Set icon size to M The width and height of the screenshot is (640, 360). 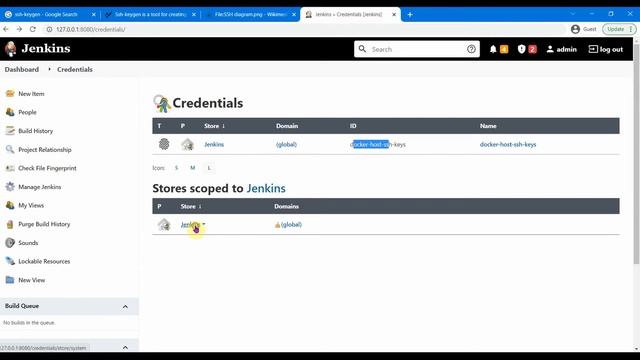(x=193, y=168)
